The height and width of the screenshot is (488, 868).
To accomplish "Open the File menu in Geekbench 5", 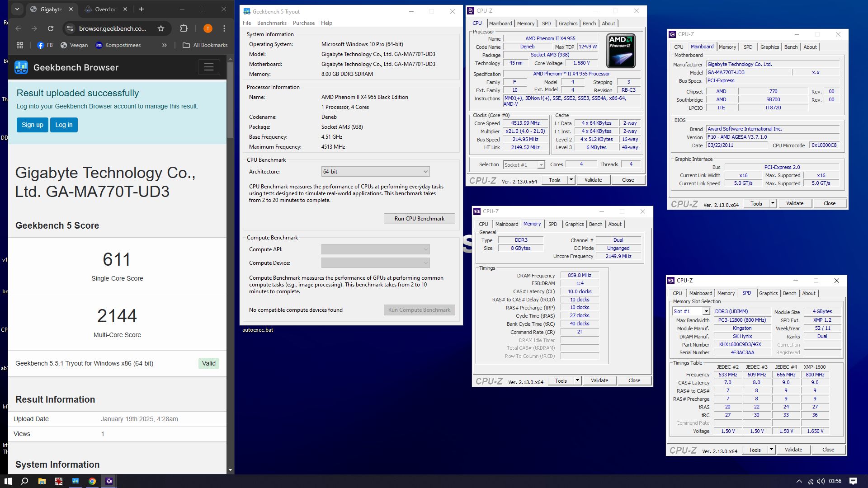I will pos(247,23).
